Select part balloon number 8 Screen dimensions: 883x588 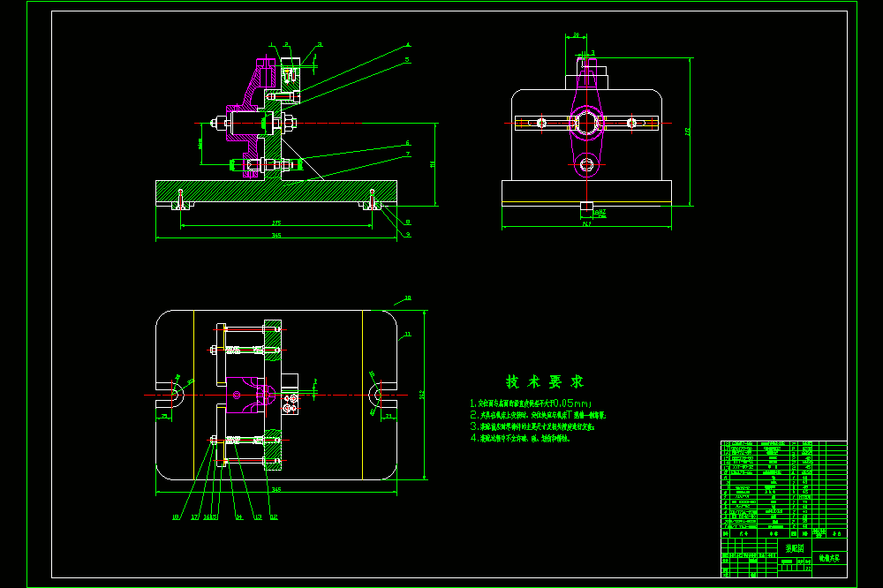(408, 222)
